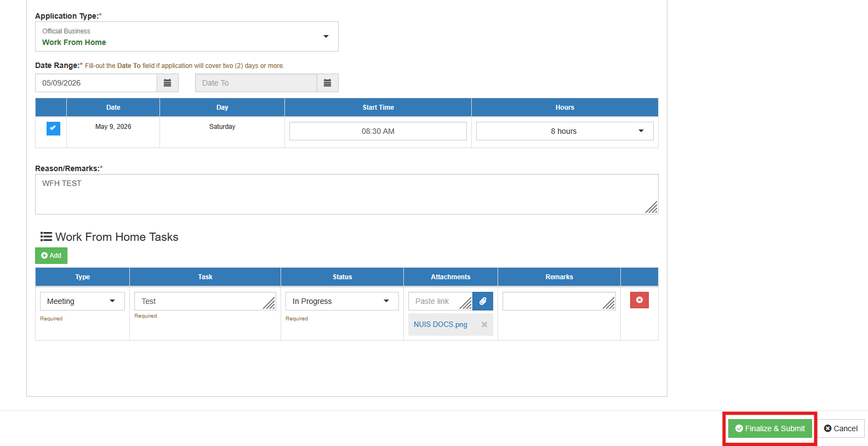
Task: Click the Attachments column header
Action: coord(450,277)
